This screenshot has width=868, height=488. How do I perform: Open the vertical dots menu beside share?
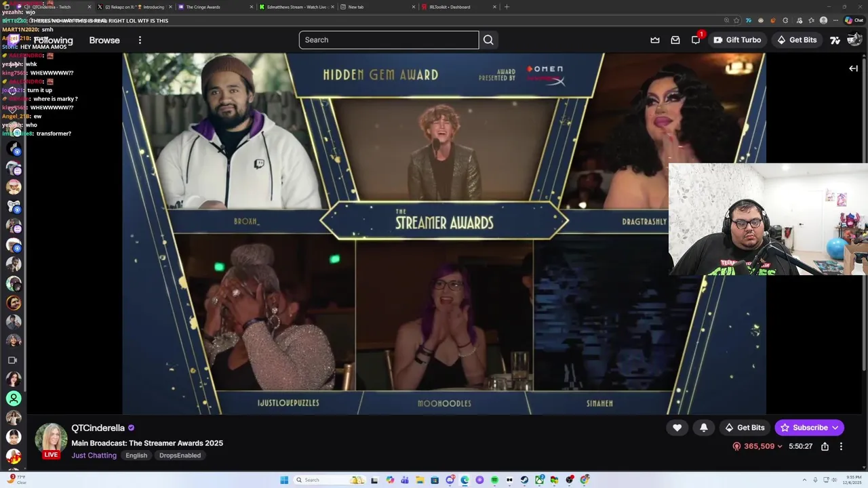pos(841,447)
